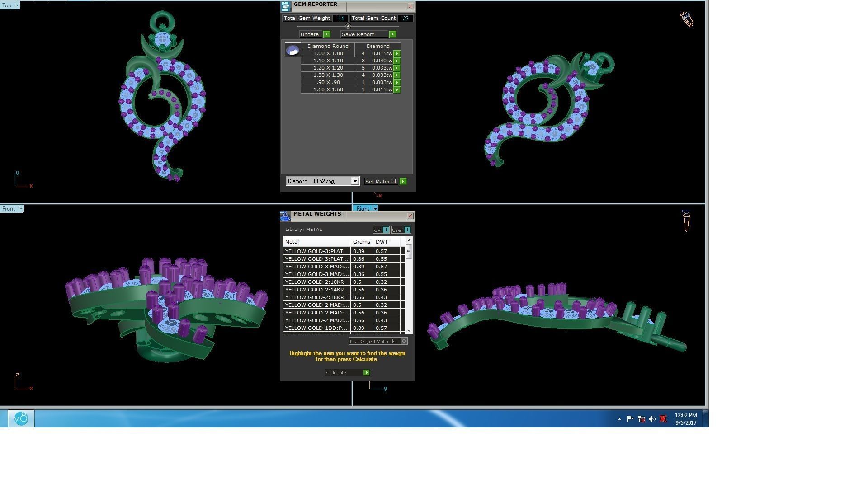Toggle the User library switch
Viewport: 868px width, 488px height.
[407, 230]
